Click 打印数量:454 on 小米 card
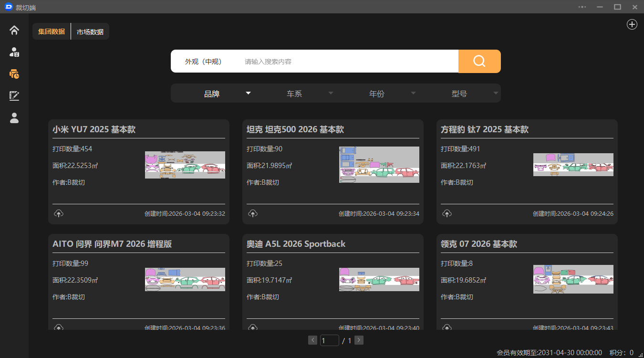The height and width of the screenshot is (358, 644). (x=73, y=149)
